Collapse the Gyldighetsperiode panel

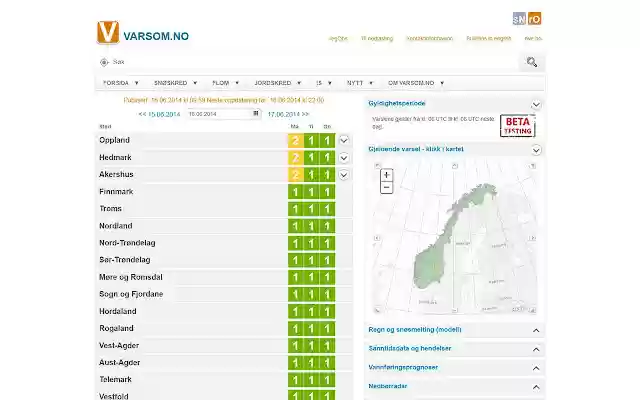click(x=536, y=105)
